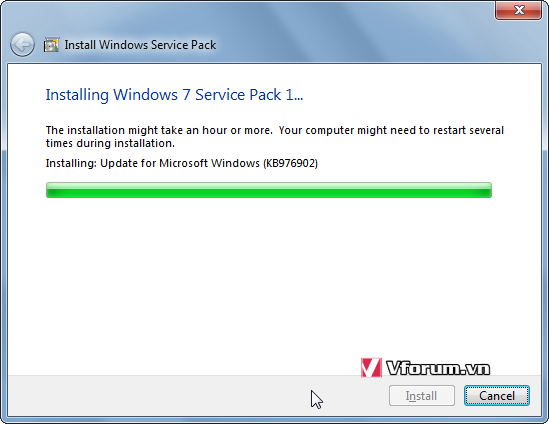Click the 'Install Windows Service Pack' window title

(140, 45)
